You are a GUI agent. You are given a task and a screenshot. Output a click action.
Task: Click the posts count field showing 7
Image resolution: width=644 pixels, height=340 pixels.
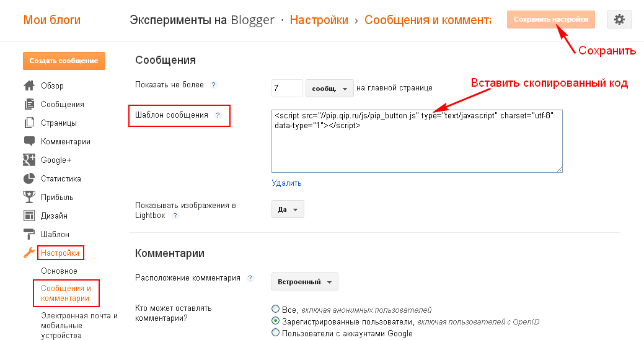click(287, 88)
